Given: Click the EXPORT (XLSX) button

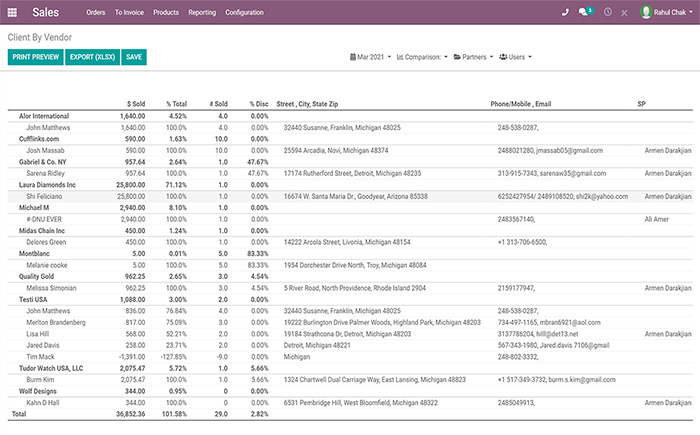Looking at the screenshot, I should (x=92, y=57).
